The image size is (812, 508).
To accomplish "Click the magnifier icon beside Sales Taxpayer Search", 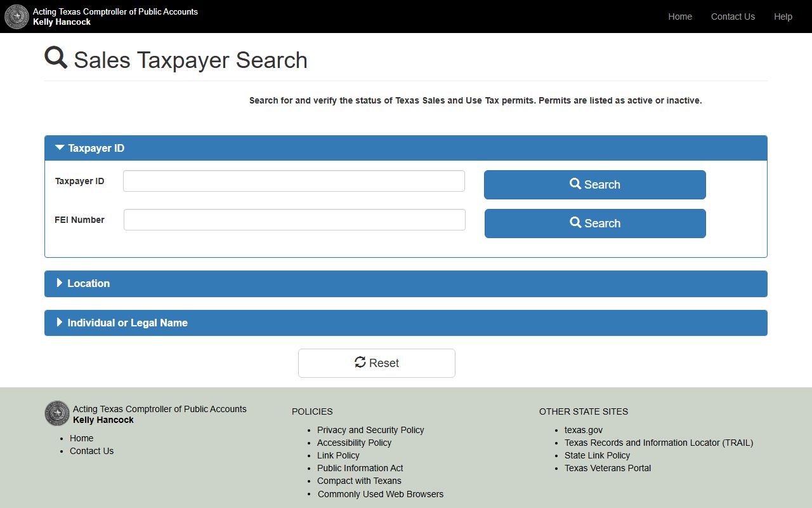I will tap(56, 58).
